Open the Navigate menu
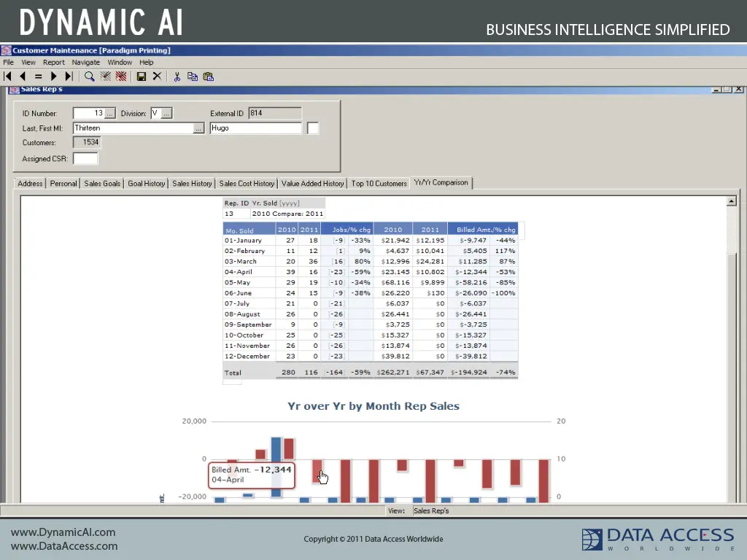Screen dimensions: 747x560 [86, 63]
